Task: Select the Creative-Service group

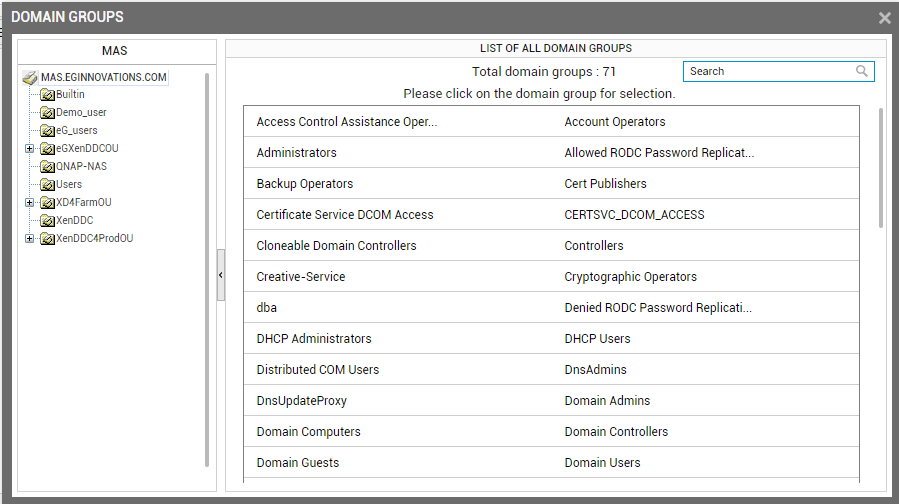Action: tap(300, 276)
